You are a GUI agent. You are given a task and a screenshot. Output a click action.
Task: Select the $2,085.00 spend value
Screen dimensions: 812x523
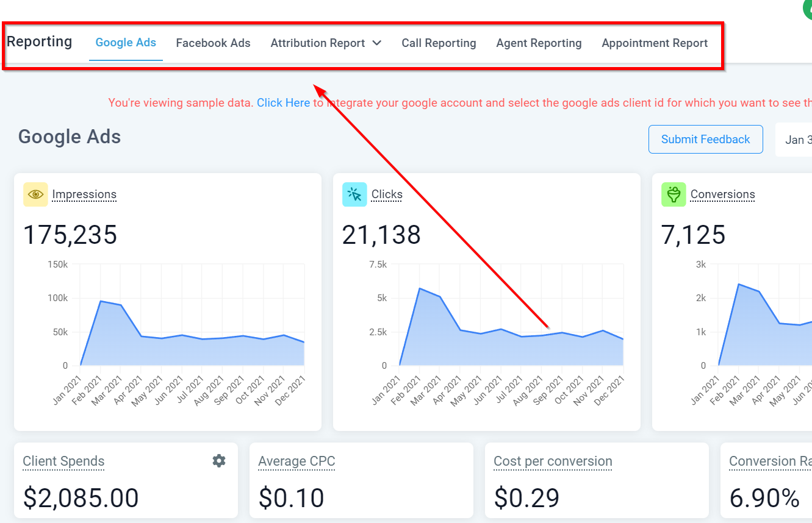81,498
